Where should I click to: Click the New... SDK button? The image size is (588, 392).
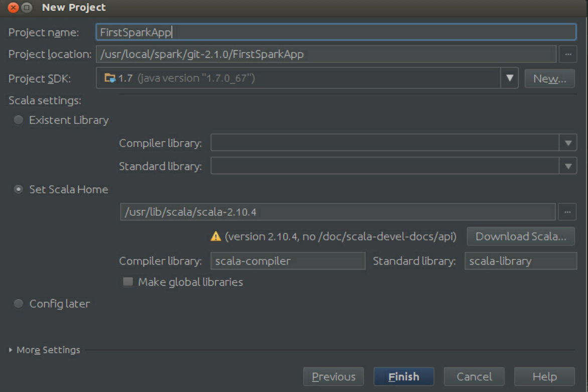(549, 78)
